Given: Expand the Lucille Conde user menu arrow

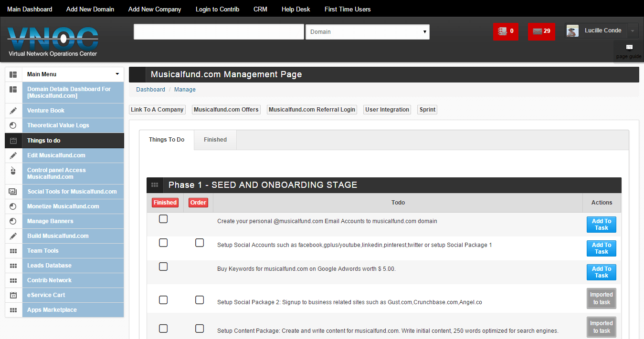Looking at the screenshot, I should [x=633, y=31].
